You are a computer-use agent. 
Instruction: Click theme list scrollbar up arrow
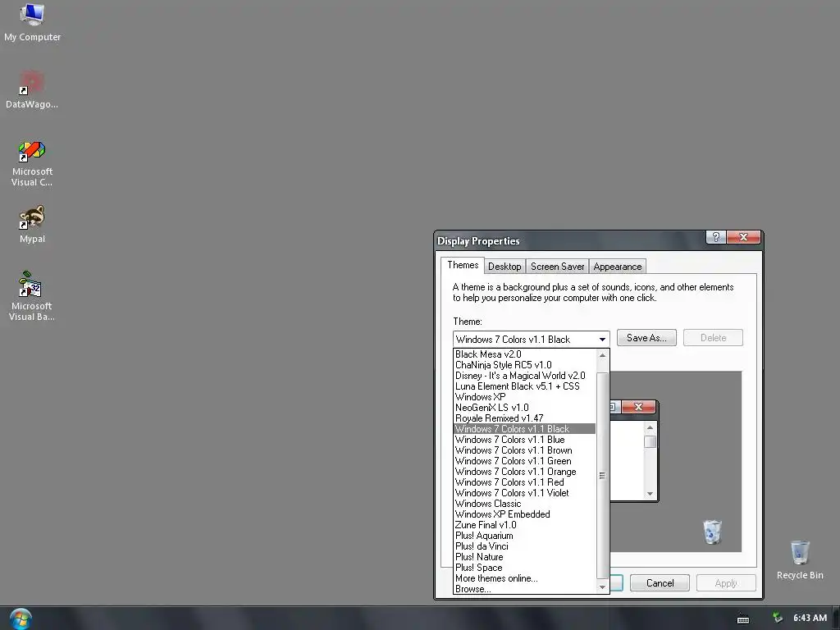pos(603,355)
